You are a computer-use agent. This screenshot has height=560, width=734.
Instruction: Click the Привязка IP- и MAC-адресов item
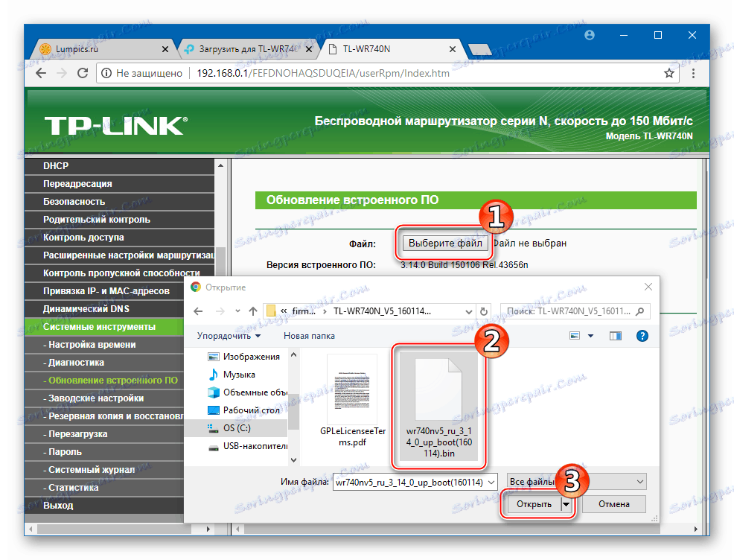point(104,290)
